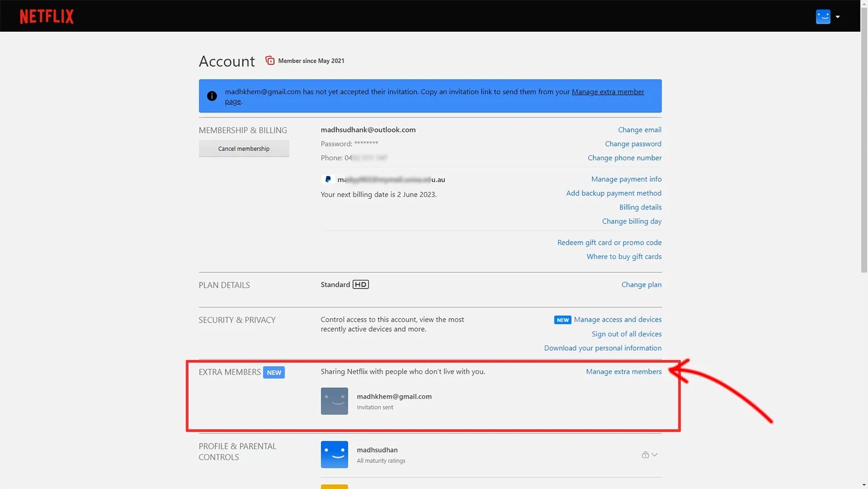This screenshot has width=868, height=489.
Task: Open Manage payment info
Action: [626, 179]
